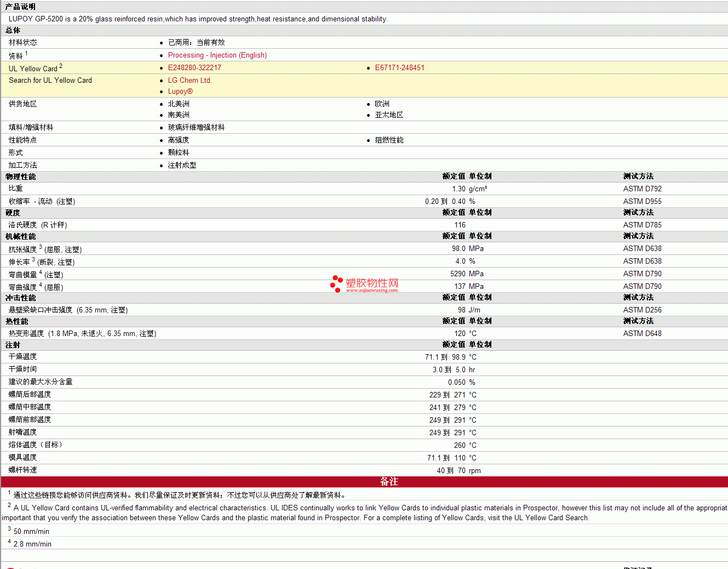Click ASTM D785 test method
This screenshot has width=728, height=569.
pos(642,225)
